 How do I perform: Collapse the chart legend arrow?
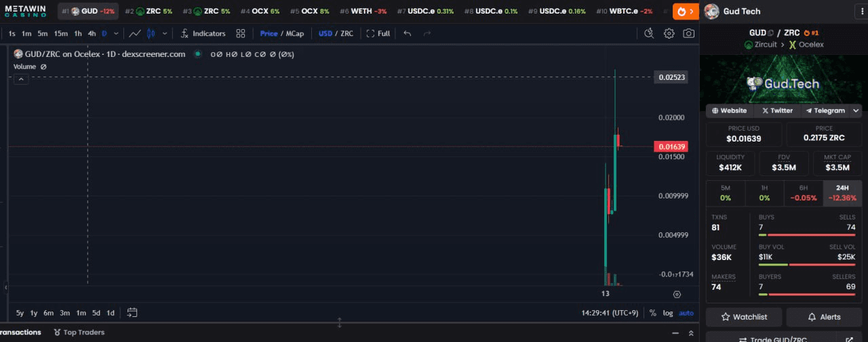point(20,79)
